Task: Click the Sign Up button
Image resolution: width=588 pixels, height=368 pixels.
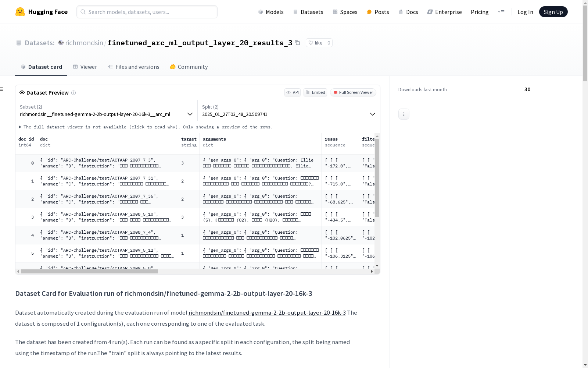Action: pos(553,12)
